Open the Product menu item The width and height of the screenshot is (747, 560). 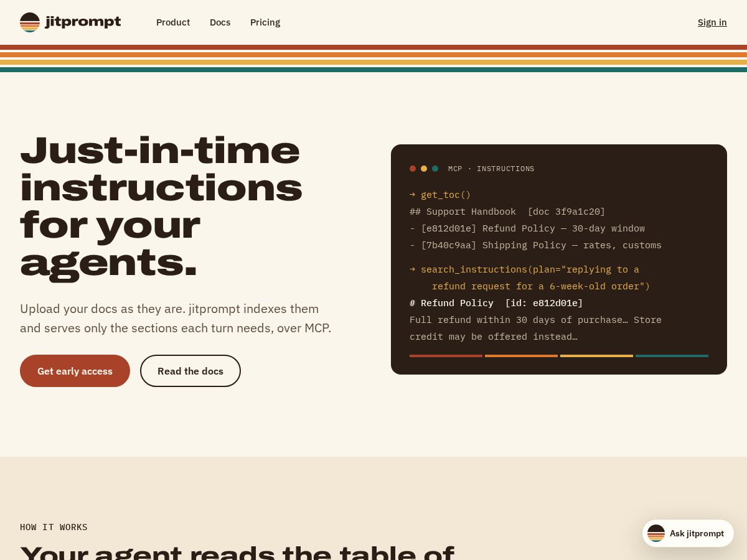[173, 22]
